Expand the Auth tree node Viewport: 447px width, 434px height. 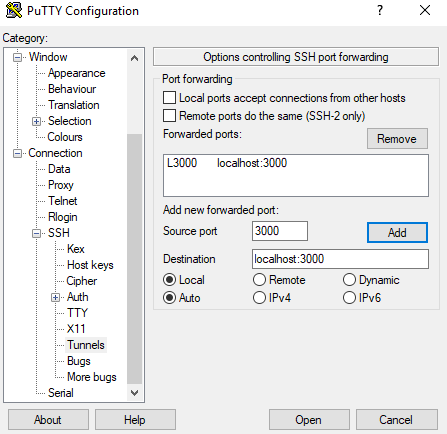[x=55, y=297]
